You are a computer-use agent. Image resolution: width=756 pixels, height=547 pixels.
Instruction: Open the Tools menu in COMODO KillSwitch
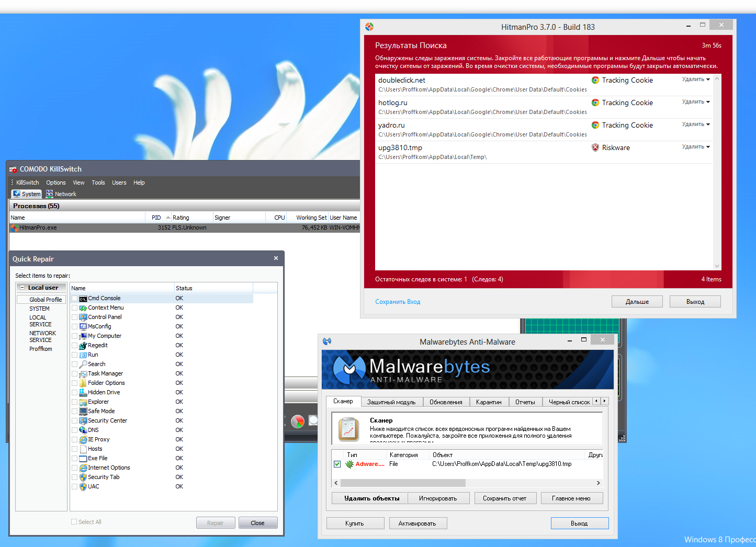pos(98,183)
